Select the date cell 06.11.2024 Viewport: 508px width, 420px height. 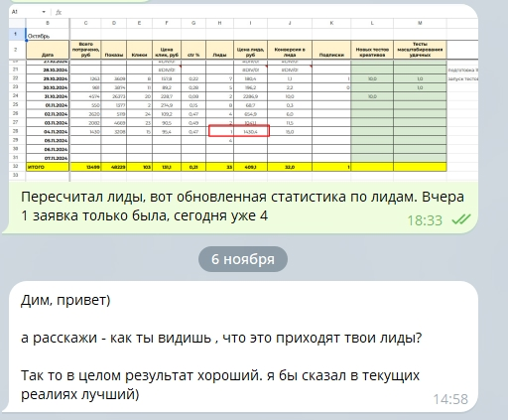pos(48,149)
